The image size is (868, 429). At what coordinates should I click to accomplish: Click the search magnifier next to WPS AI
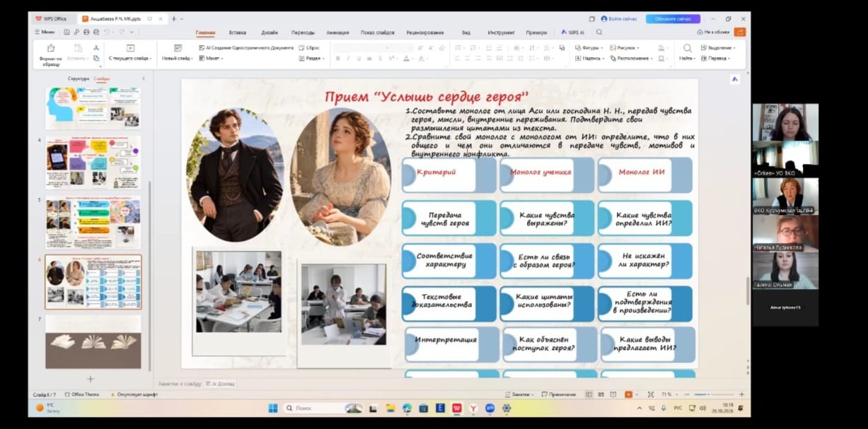pyautogui.click(x=599, y=32)
